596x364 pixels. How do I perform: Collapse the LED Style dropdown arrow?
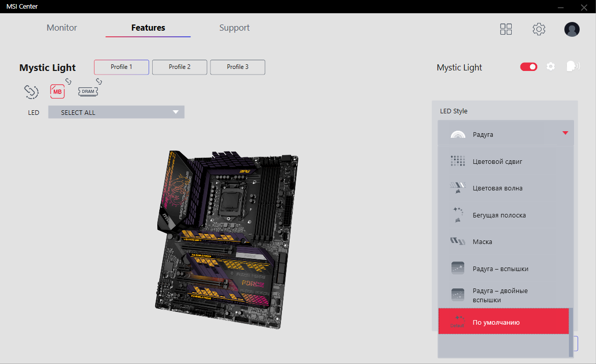(565, 133)
